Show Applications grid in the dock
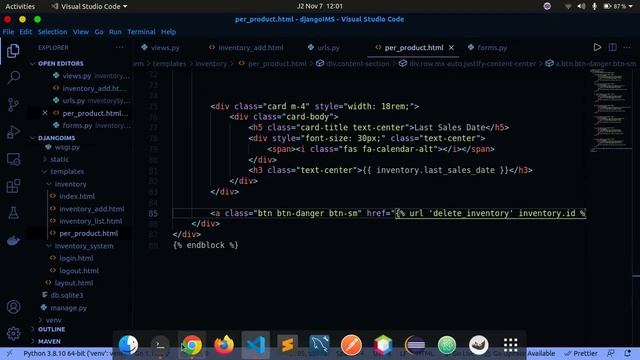640x360 pixels. pyautogui.click(x=511, y=345)
